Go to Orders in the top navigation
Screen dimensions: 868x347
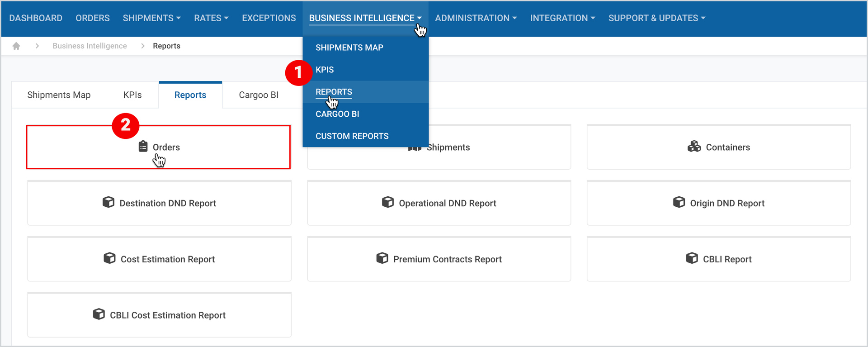93,18
